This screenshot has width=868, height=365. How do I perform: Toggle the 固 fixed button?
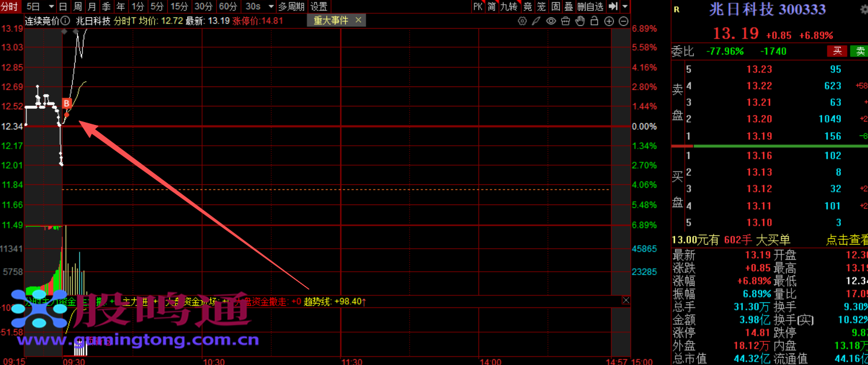(x=556, y=7)
